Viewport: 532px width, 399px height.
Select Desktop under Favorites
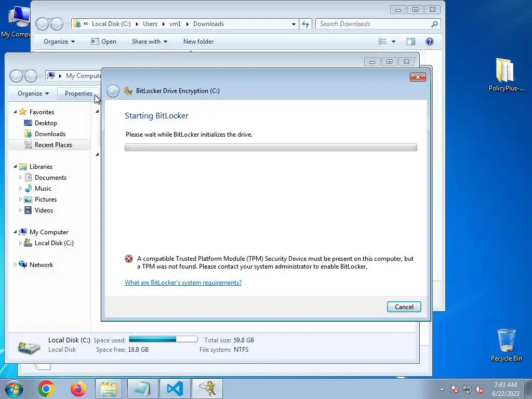(x=46, y=123)
